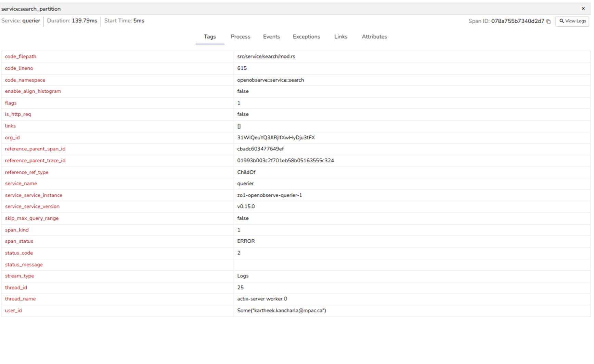Image resolution: width=594 pixels, height=364 pixels.
Task: Close the span details panel
Action: pos(583,9)
